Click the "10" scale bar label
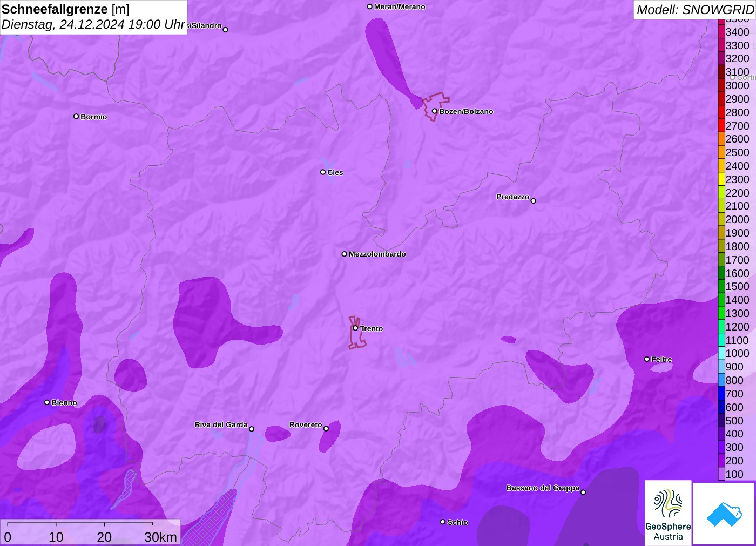The width and height of the screenshot is (756, 546). click(x=56, y=537)
